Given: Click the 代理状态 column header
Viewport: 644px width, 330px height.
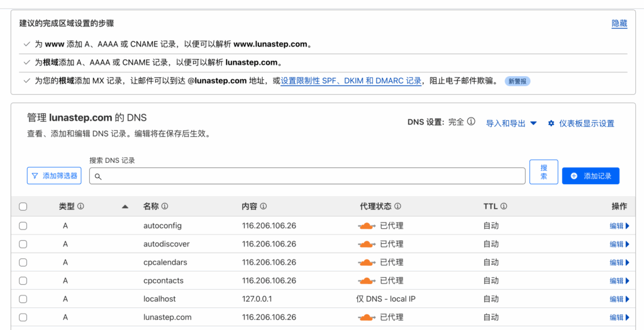Looking at the screenshot, I should pos(376,206).
